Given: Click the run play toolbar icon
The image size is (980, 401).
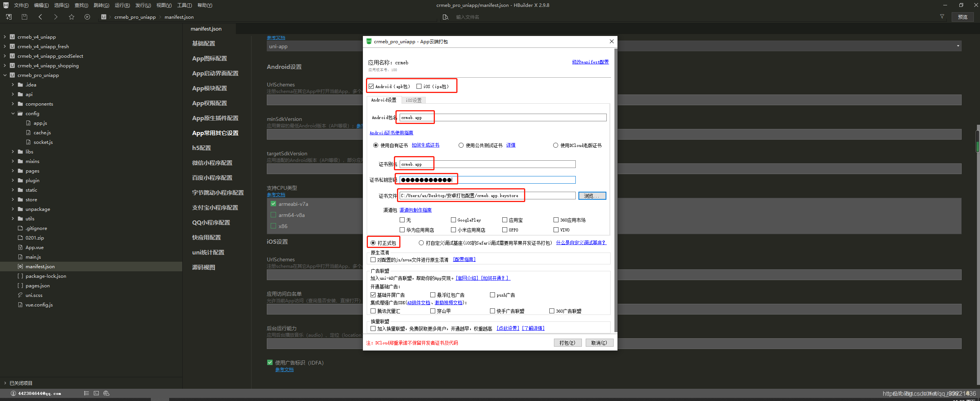Looking at the screenshot, I should click(87, 17).
